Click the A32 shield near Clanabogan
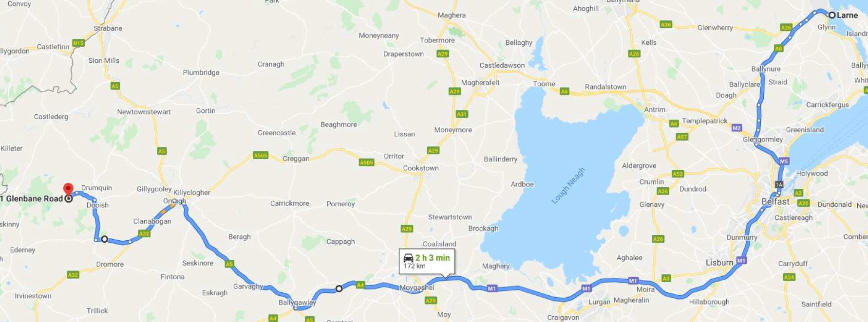This screenshot has width=868, height=322. [144, 233]
